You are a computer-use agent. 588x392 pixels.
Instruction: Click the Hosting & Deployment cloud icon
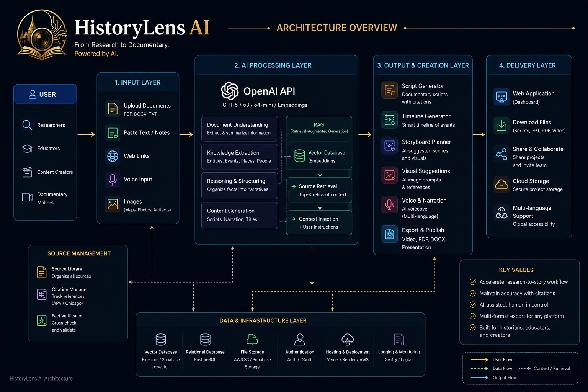(348, 340)
